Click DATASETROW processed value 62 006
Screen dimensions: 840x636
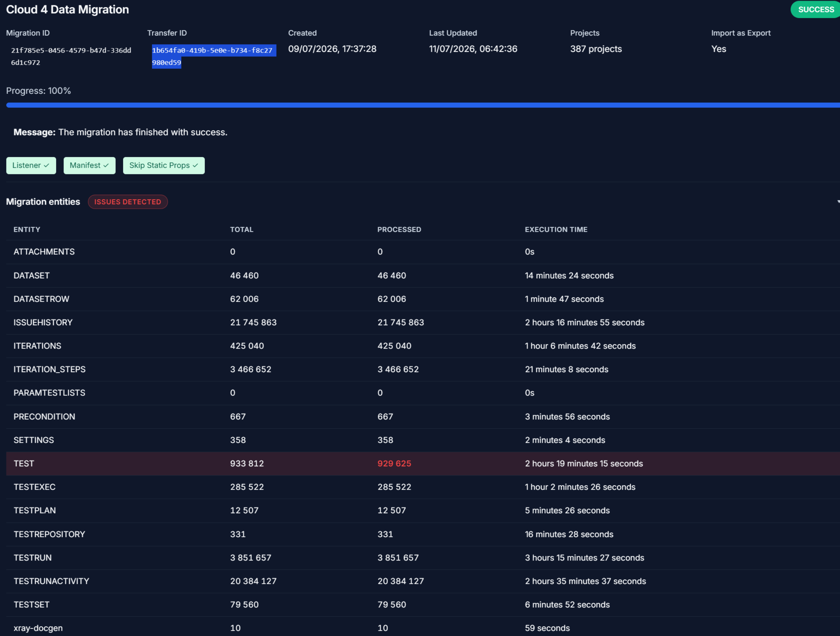pos(391,299)
